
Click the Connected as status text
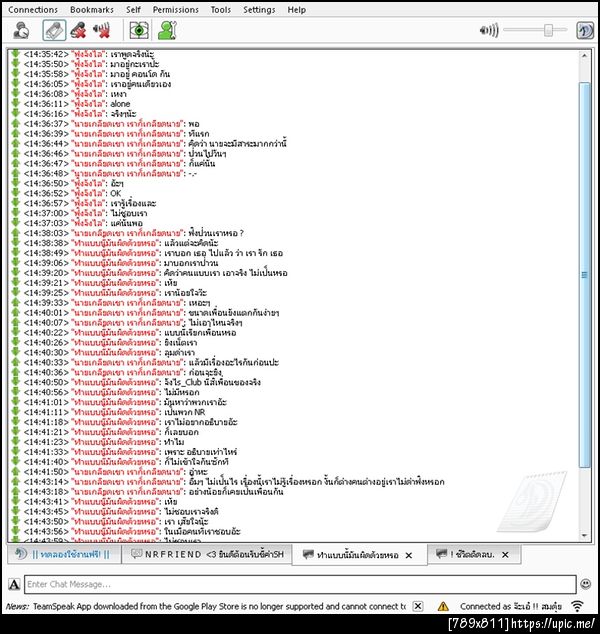click(x=511, y=606)
